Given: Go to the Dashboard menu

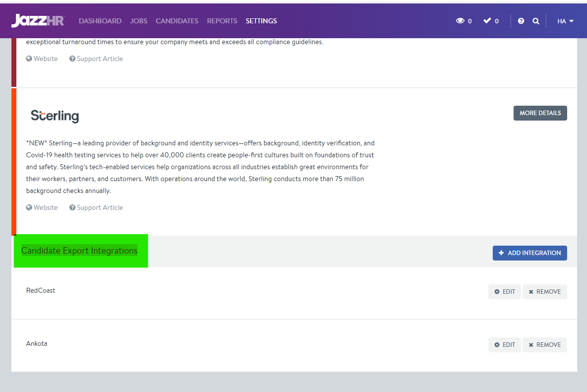Looking at the screenshot, I should 100,21.
